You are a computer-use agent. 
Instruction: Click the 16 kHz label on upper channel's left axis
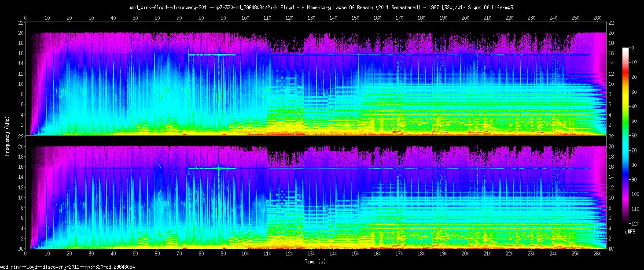coord(21,53)
